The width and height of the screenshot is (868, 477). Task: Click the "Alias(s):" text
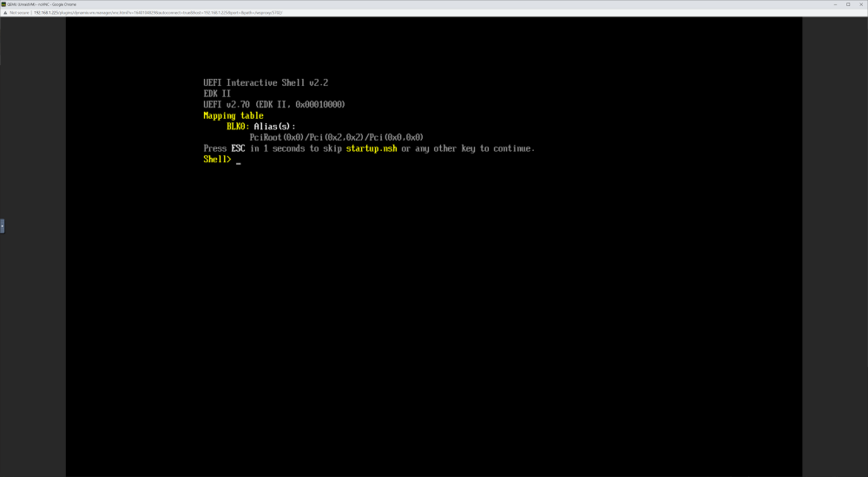(275, 127)
